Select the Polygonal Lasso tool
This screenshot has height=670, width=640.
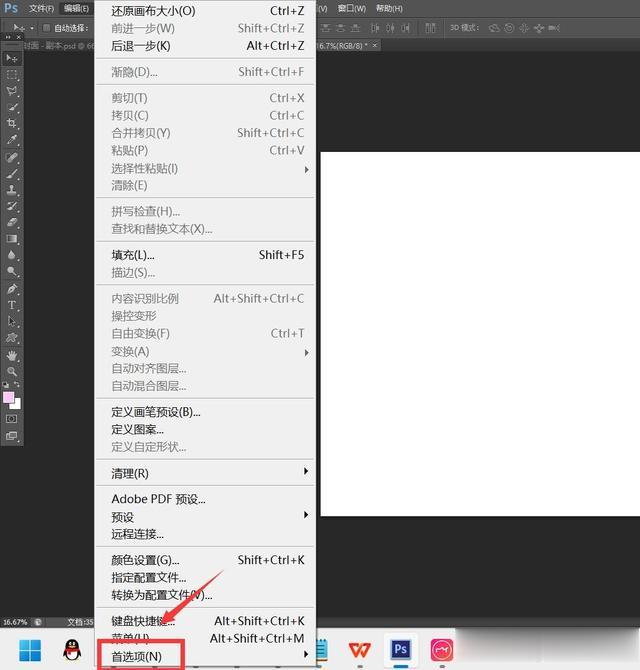click(x=12, y=91)
